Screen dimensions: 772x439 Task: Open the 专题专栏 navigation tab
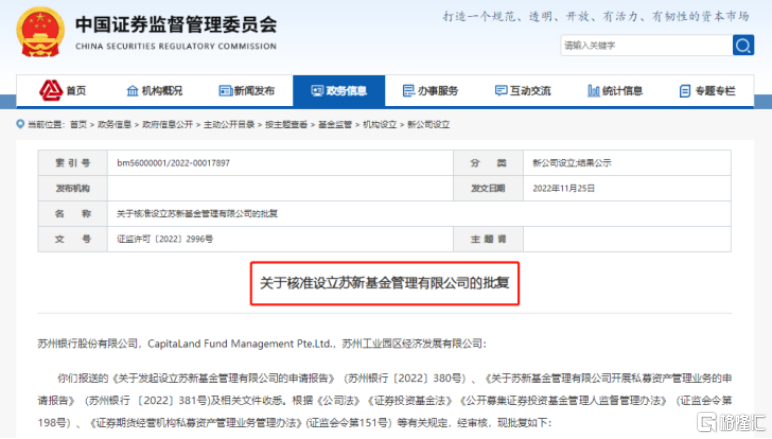[x=708, y=91]
